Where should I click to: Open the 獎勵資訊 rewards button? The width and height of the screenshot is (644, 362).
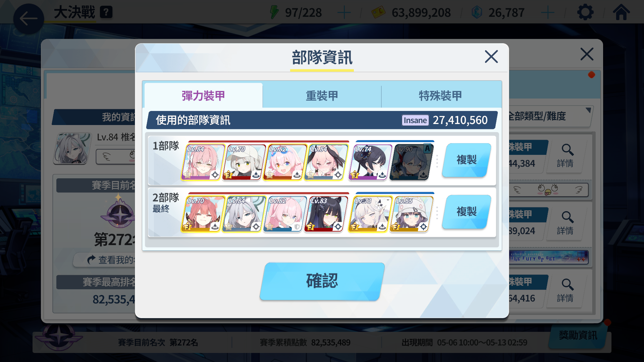578,335
